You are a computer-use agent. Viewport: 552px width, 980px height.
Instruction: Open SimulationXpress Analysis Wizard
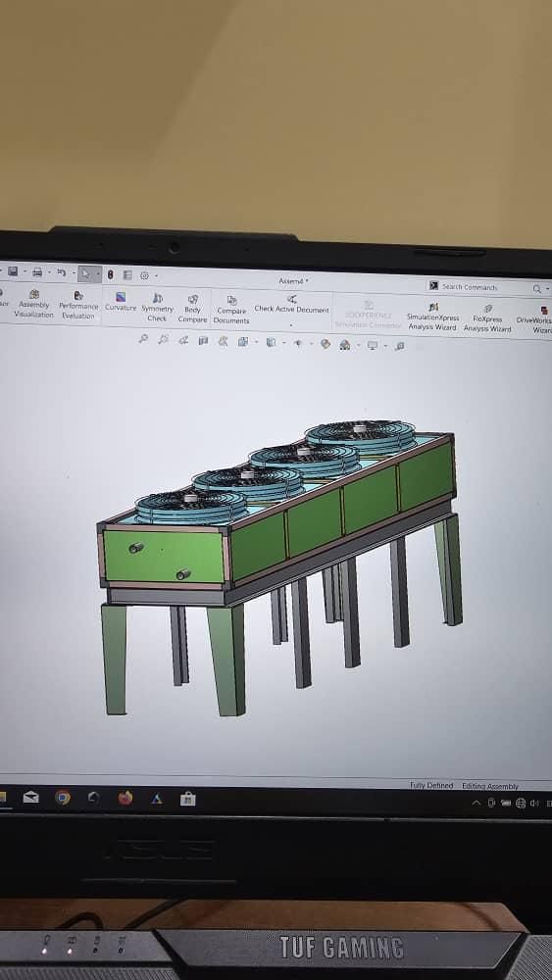[x=432, y=317]
